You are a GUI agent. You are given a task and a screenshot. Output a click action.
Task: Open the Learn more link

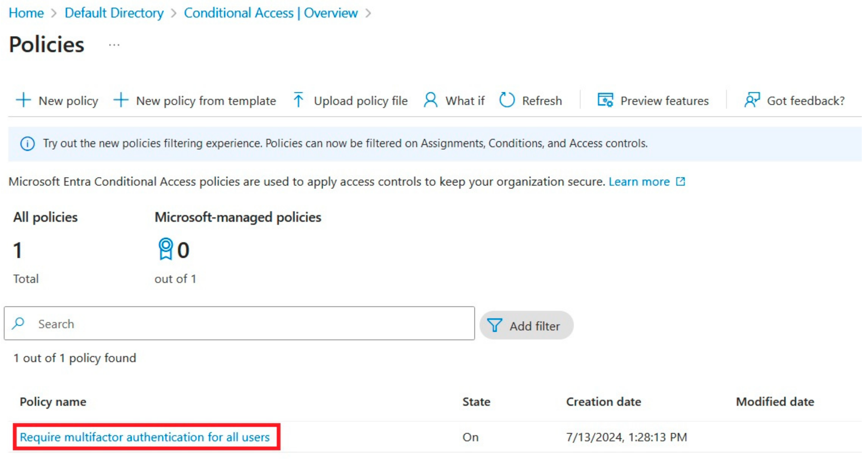639,181
